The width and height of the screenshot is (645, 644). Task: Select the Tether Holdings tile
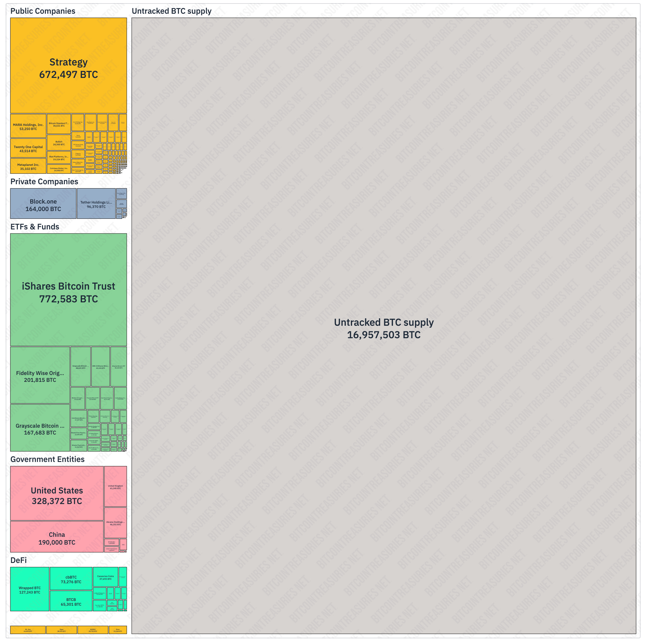tap(96, 204)
